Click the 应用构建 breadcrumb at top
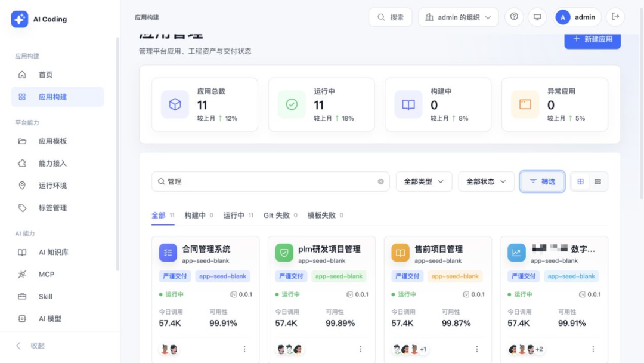 pos(147,17)
